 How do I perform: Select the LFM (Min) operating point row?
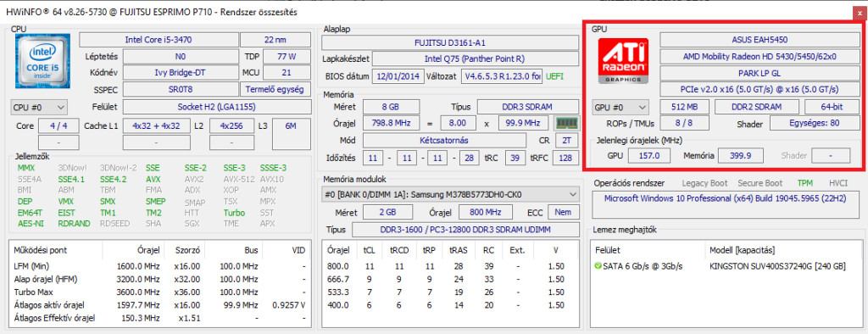click(x=159, y=266)
